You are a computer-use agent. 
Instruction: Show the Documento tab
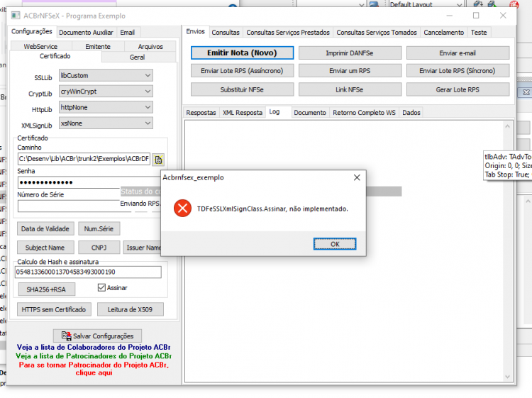click(x=310, y=113)
